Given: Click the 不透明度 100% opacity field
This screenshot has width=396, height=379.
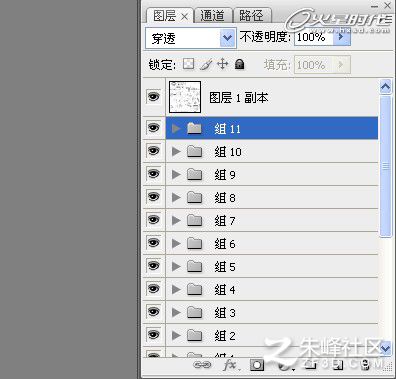Looking at the screenshot, I should (314, 37).
